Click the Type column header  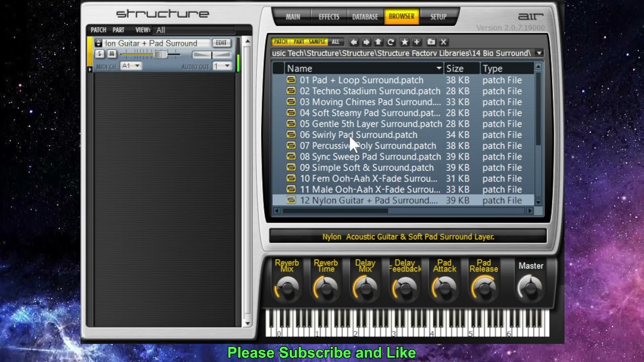tap(507, 68)
